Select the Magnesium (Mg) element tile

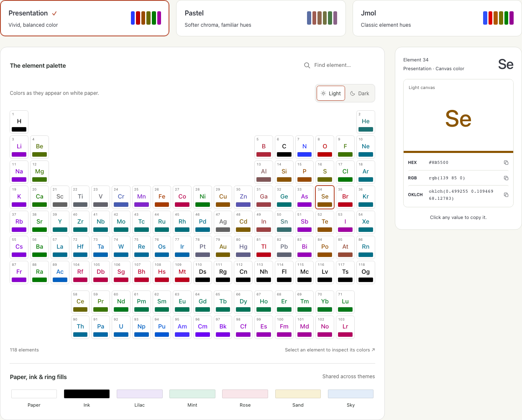(39, 172)
